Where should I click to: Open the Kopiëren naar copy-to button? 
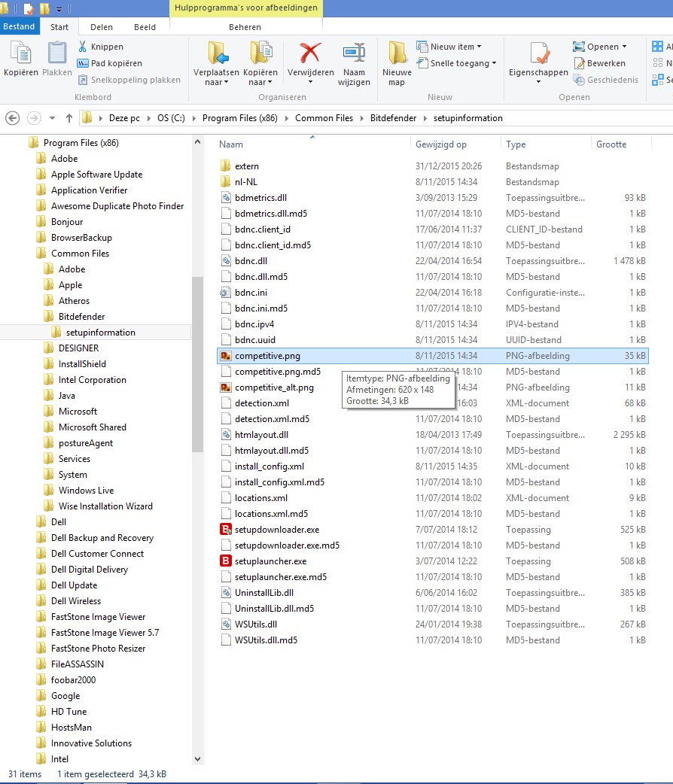(260, 63)
